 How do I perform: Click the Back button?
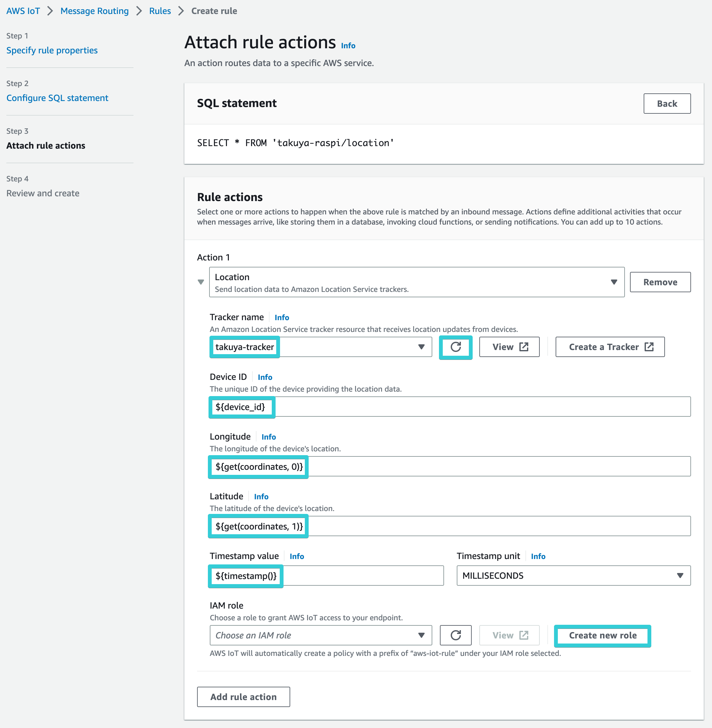(667, 104)
